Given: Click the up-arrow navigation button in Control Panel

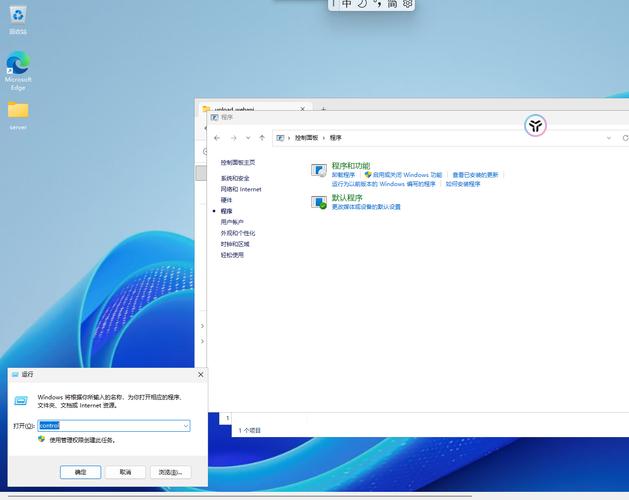Looking at the screenshot, I should (x=262, y=138).
